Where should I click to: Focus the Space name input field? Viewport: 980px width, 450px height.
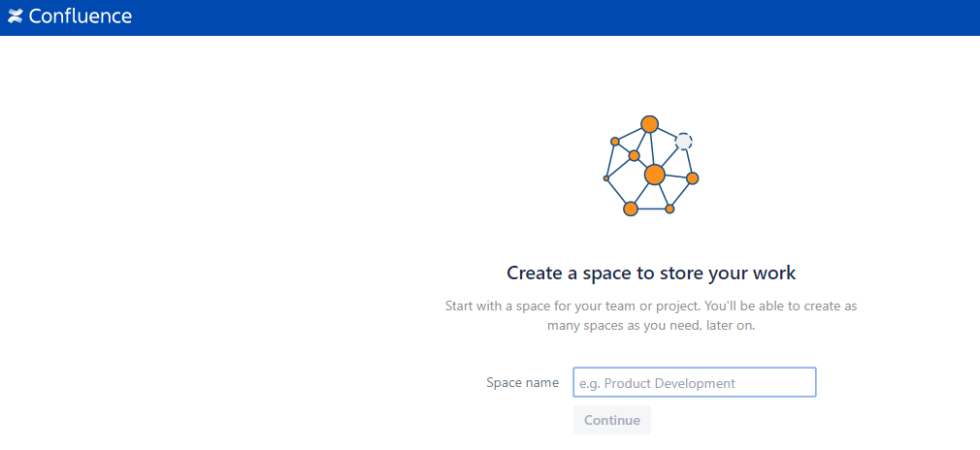695,382
